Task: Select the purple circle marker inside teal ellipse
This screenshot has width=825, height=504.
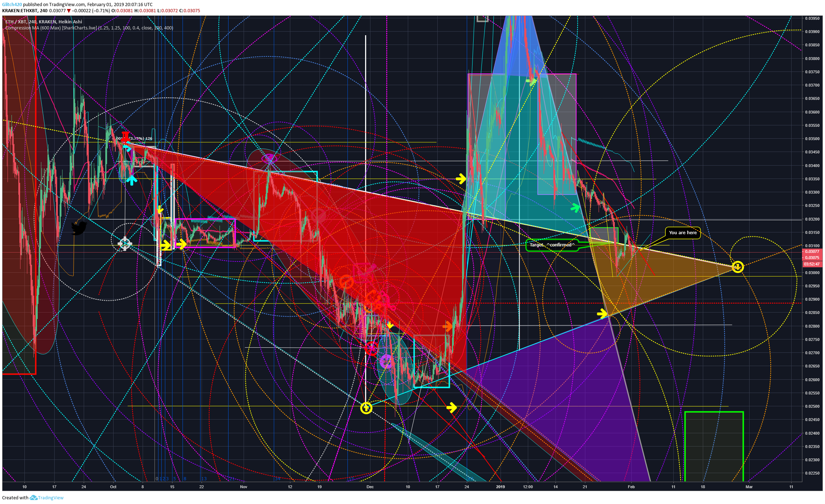Action: tap(386, 361)
